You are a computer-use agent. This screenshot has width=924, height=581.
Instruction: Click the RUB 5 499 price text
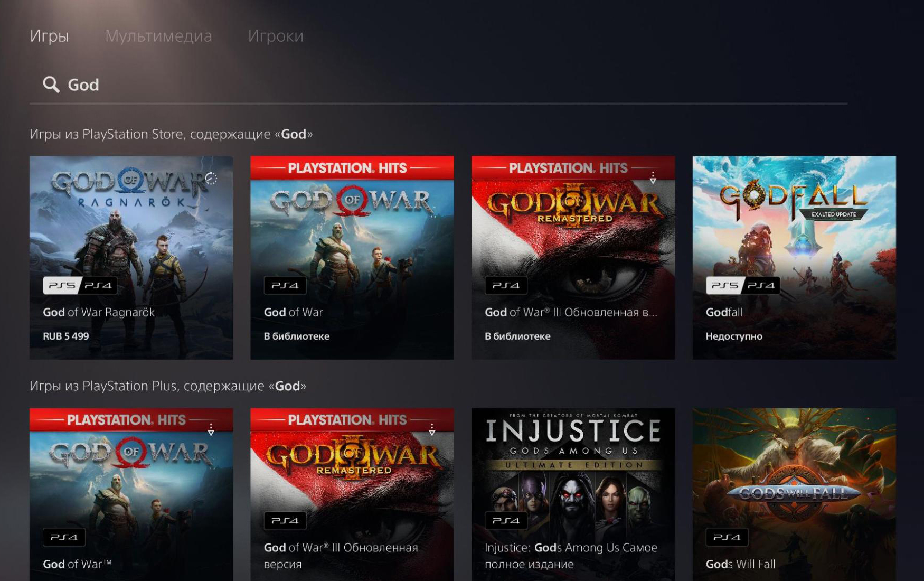(x=66, y=336)
